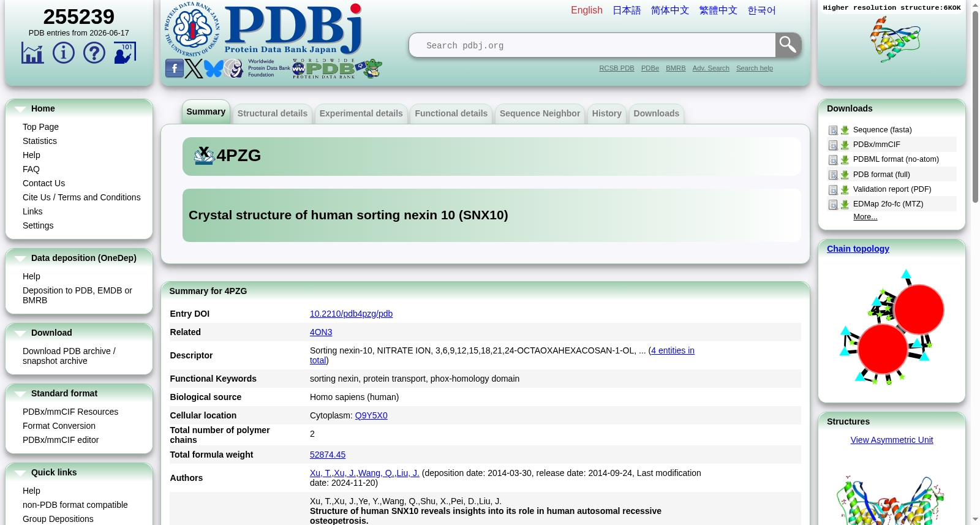
Task: Collapse the Data deposition (OneDep) section
Action: [x=20, y=259]
